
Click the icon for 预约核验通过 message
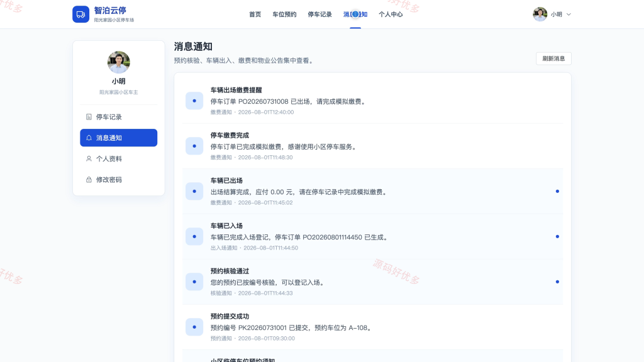click(194, 282)
